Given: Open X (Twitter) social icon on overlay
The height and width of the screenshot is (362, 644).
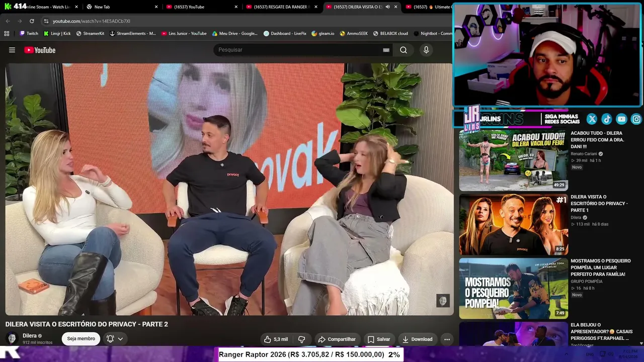Looking at the screenshot, I should tap(592, 119).
